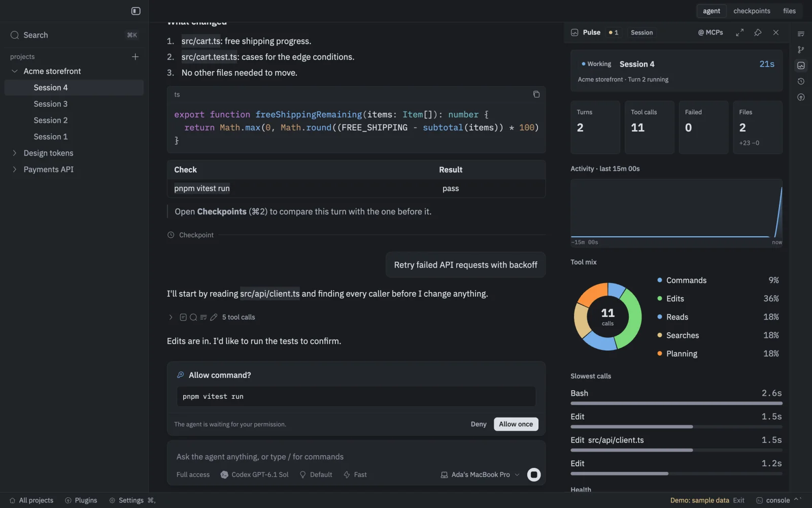Click the bottom icon in right rail
Screen dimensions: 812x508
[801, 97]
